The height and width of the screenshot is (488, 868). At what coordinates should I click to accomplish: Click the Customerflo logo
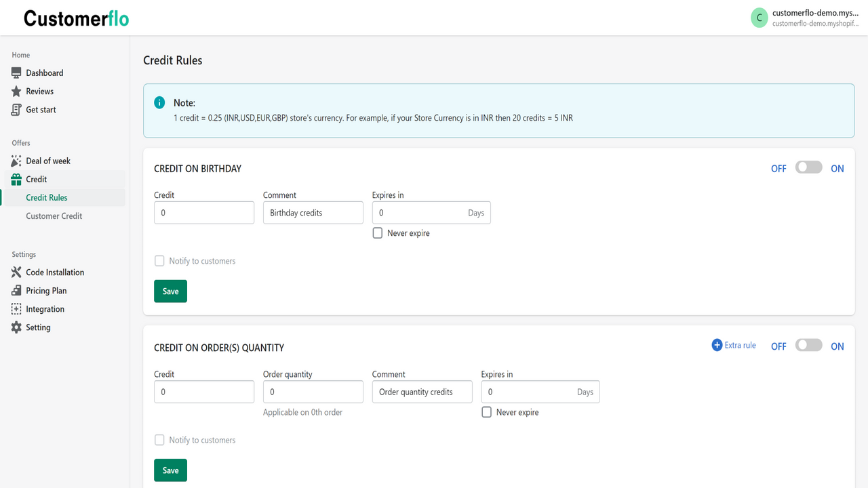click(x=76, y=18)
